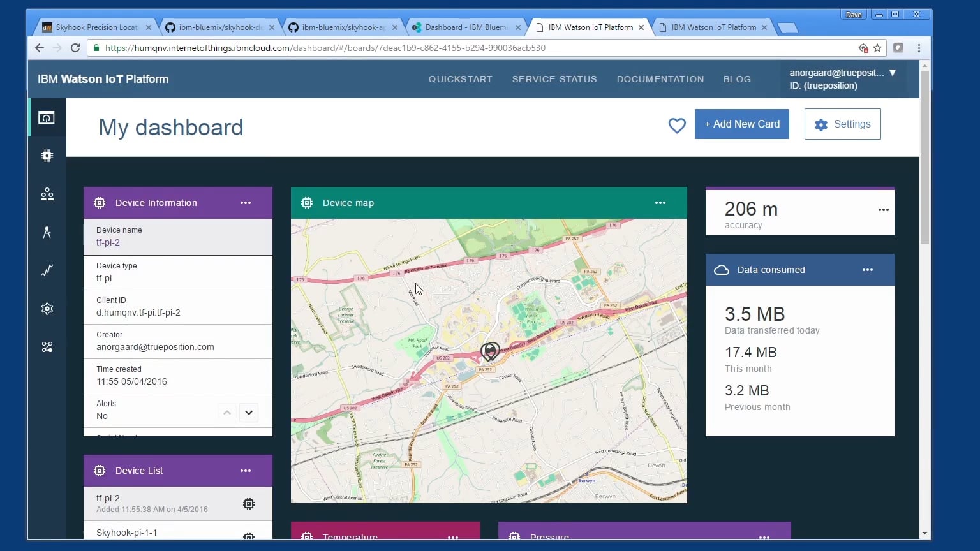
Task: Open the Extensions icon in sidebar
Action: coord(47,347)
